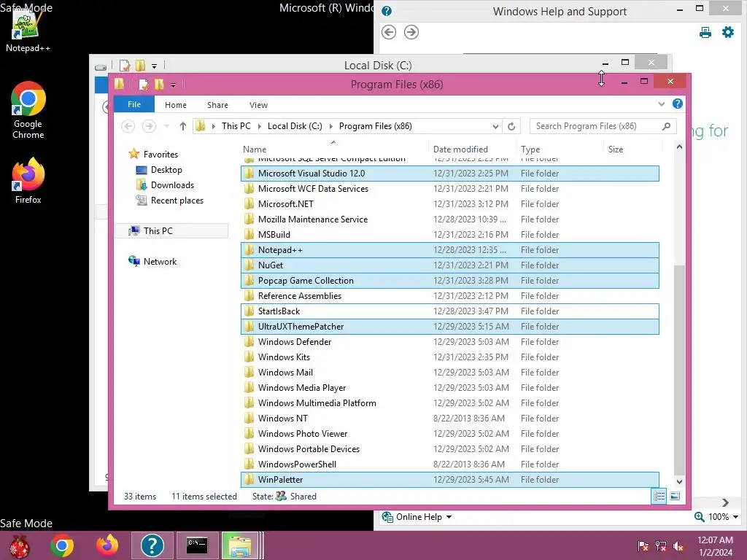The height and width of the screenshot is (560, 747).
Task: Open the File ribbon tab
Action: pyautogui.click(x=134, y=104)
